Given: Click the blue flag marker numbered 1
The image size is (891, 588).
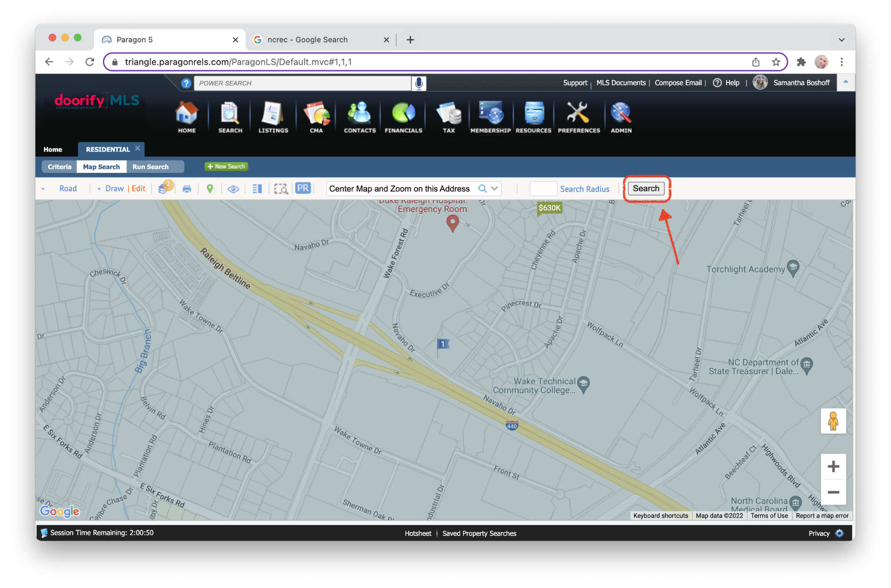Looking at the screenshot, I should click(442, 344).
